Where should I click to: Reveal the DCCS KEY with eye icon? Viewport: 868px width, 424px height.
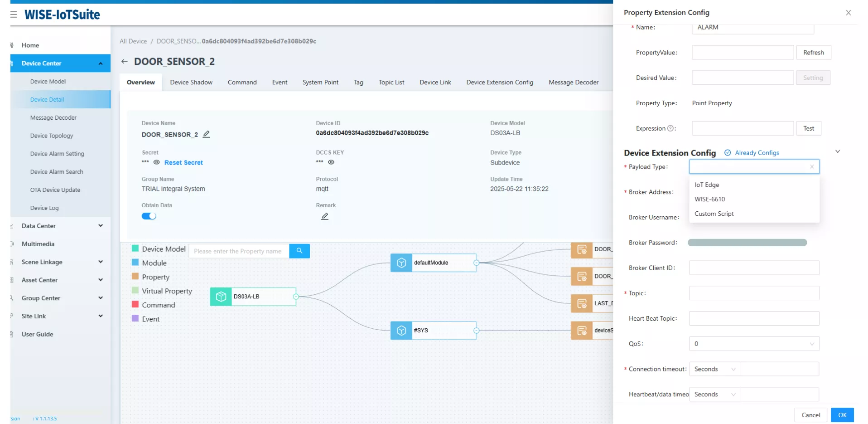click(331, 162)
